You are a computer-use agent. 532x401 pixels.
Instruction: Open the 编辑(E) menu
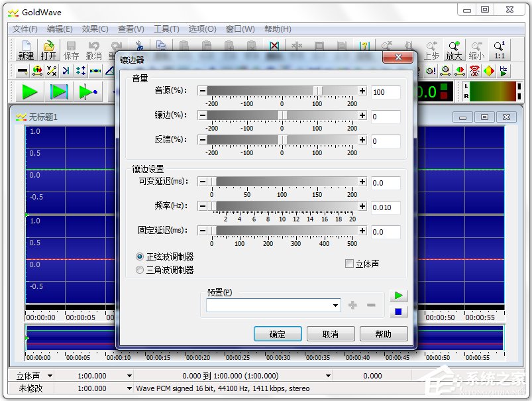click(x=60, y=29)
